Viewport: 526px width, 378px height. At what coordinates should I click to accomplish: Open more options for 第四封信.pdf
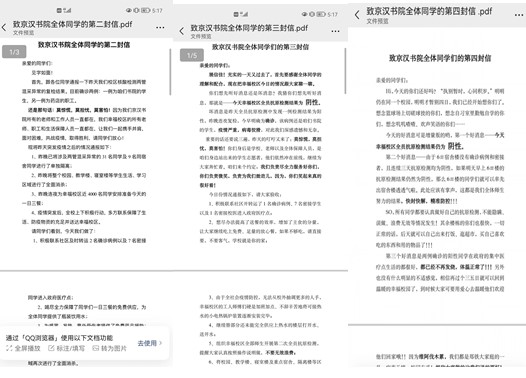click(x=519, y=15)
